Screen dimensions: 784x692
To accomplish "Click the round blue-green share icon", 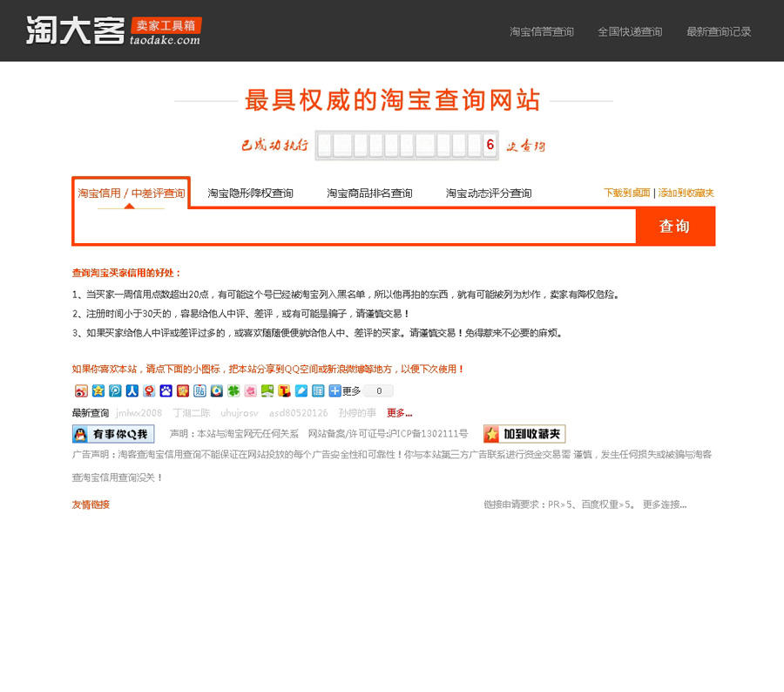I will tap(217, 390).
